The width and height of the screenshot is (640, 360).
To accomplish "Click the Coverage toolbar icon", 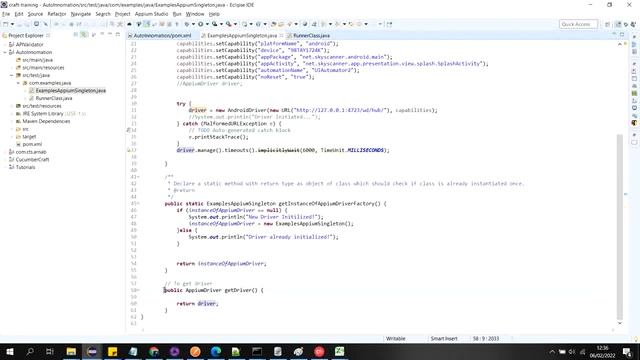I will 214,24.
